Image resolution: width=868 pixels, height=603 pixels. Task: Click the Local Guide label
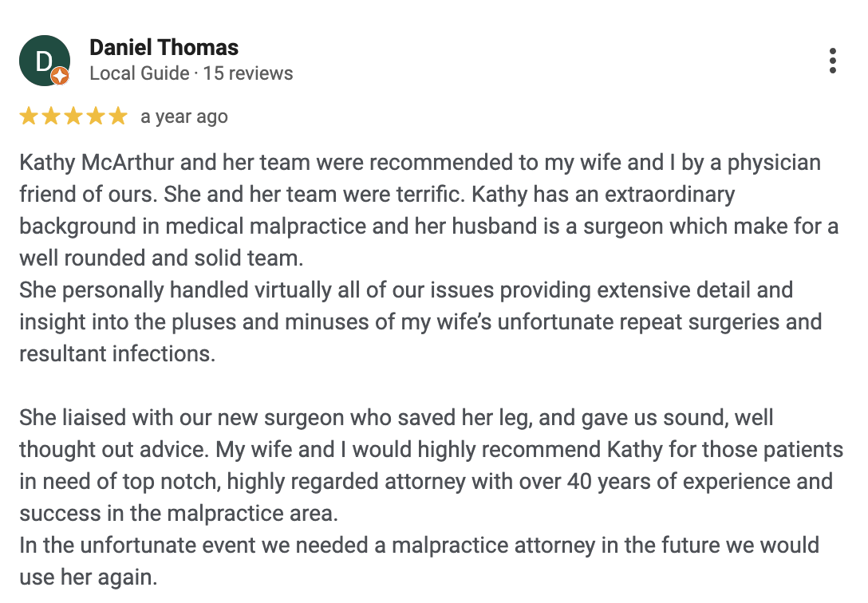point(139,73)
